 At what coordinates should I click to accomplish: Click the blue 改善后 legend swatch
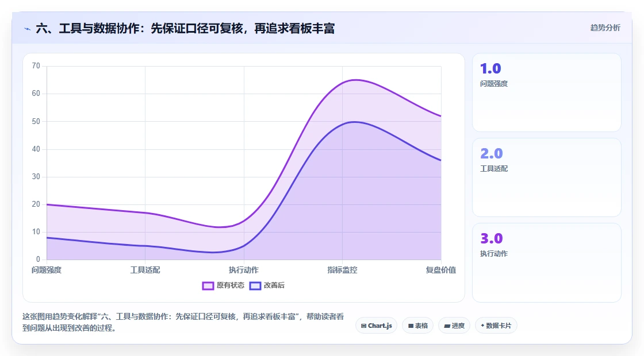click(255, 286)
